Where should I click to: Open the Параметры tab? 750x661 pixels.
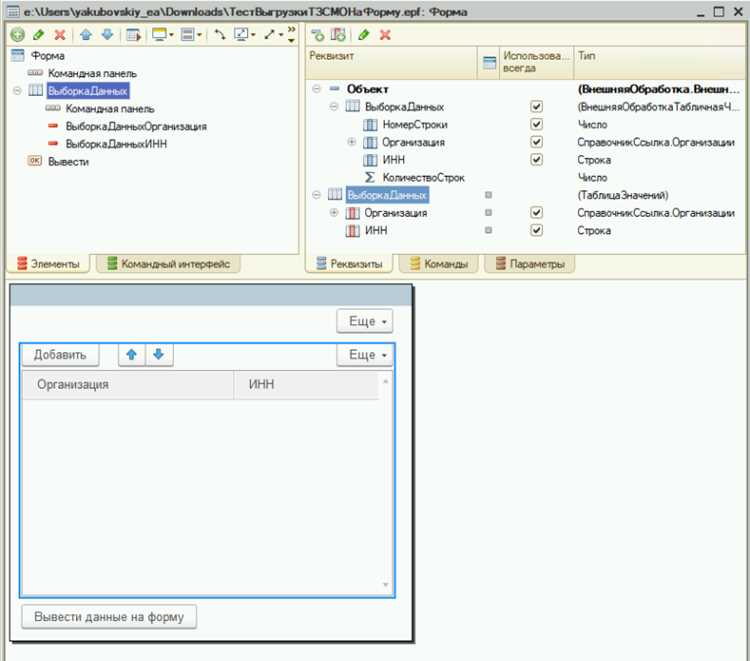[x=530, y=264]
